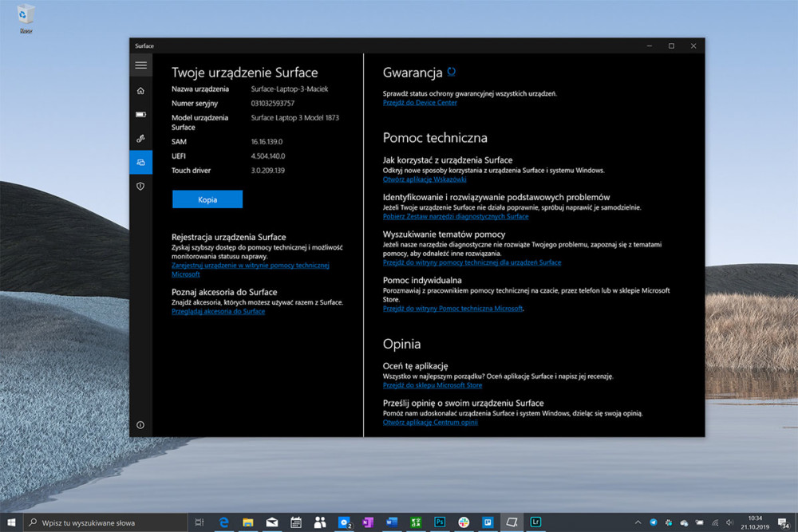Open Slack from the taskbar
This screenshot has width=798, height=532.
tap(464, 522)
